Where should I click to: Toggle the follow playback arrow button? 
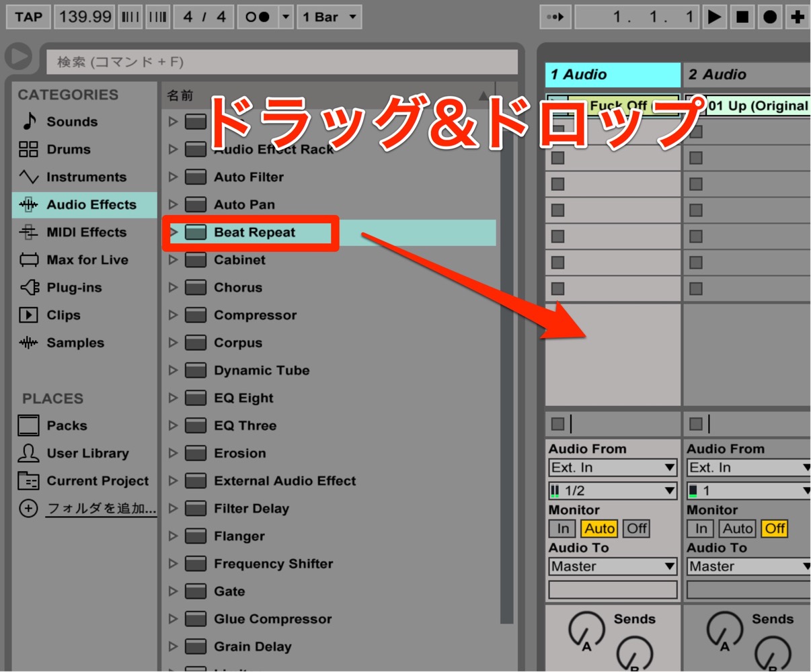(555, 17)
